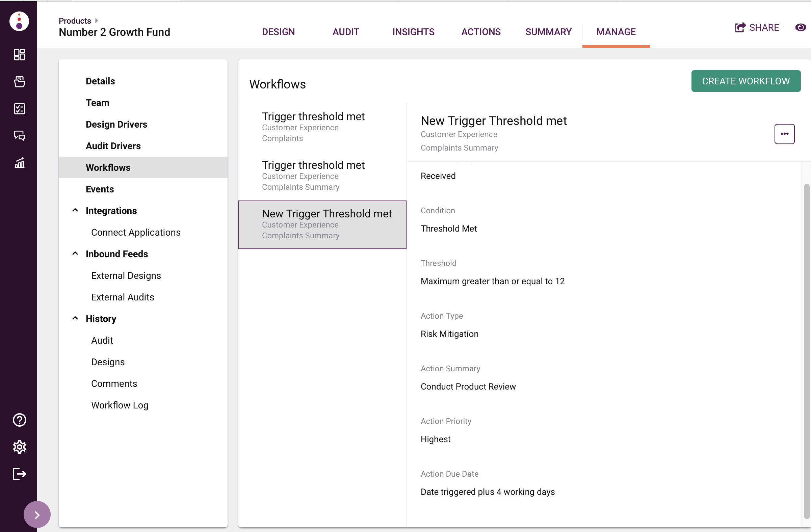Expand the sidebar collapse toggle arrow
Viewport: 811px width, 532px height.
point(37,514)
